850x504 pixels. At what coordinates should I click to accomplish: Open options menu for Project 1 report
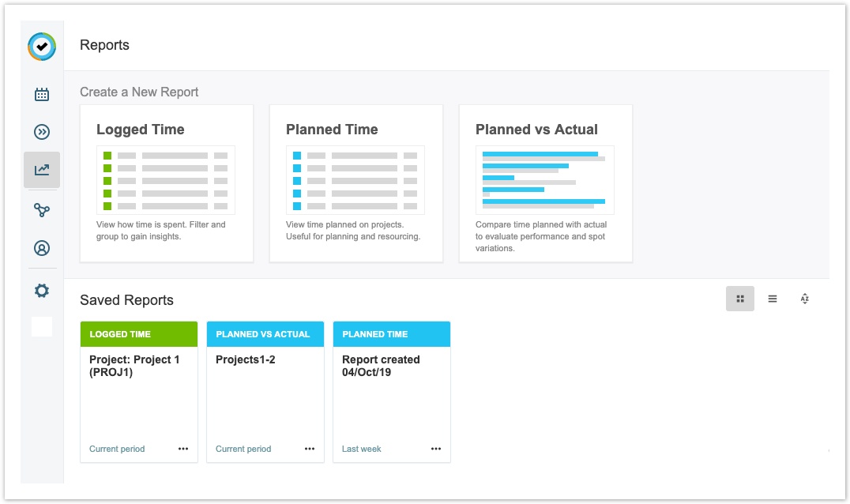click(x=183, y=449)
